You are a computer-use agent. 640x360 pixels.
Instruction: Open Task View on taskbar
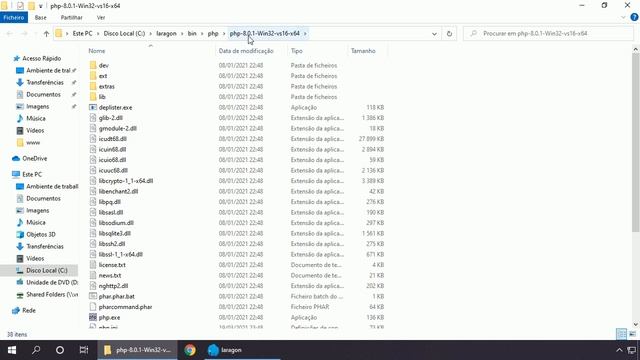click(x=84, y=350)
